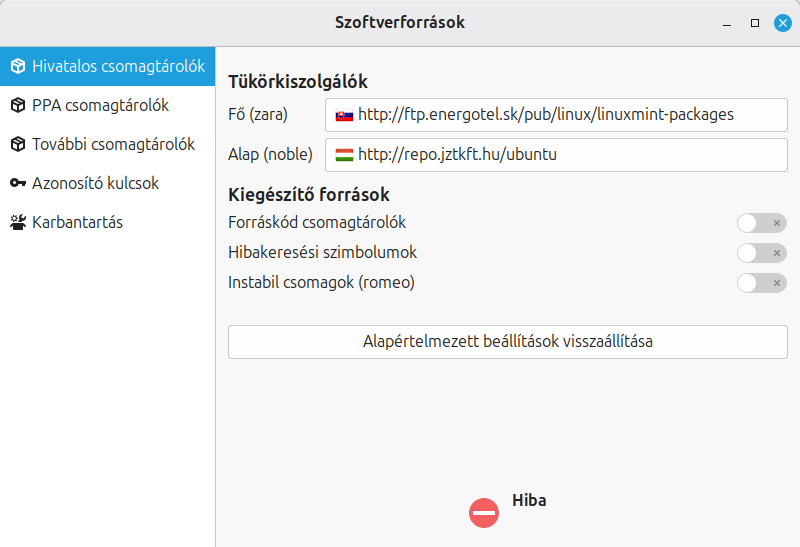Image resolution: width=800 pixels, height=547 pixels.
Task: Click the Hiba error message text
Action: 529,500
